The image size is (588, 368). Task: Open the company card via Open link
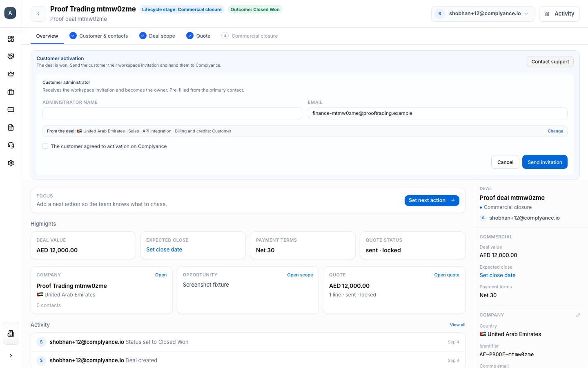pyautogui.click(x=161, y=275)
